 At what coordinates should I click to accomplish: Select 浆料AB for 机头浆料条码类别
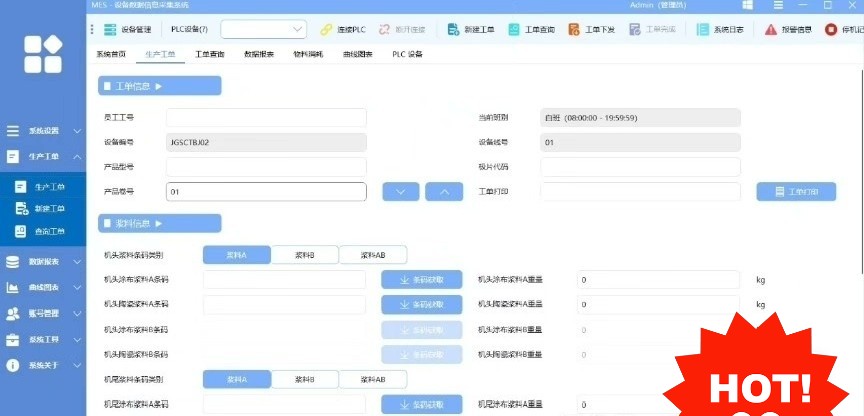(373, 255)
